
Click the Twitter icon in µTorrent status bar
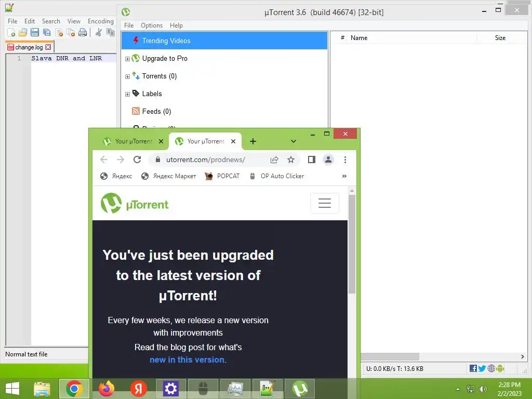point(482,368)
